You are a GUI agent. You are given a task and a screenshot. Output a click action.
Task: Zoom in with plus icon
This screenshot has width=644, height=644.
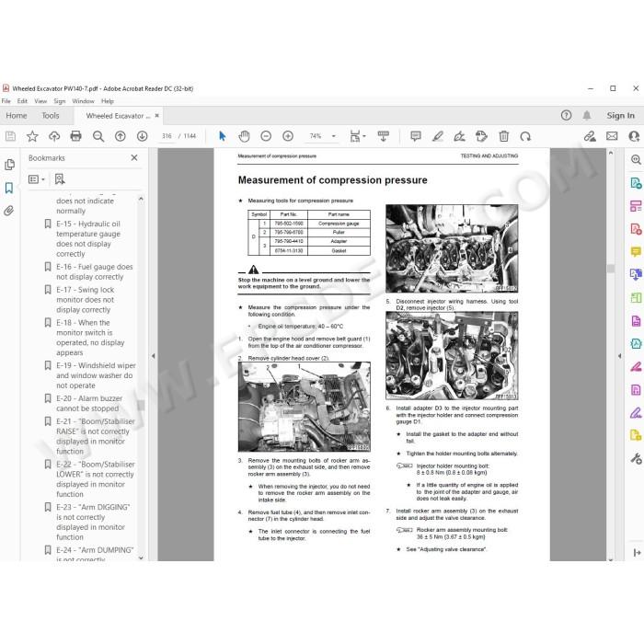tap(288, 136)
